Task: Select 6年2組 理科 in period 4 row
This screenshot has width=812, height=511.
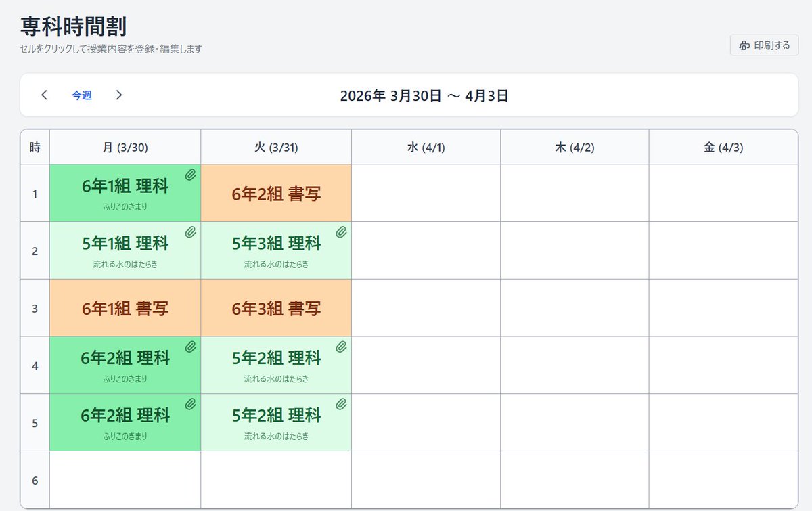Action: (125, 365)
